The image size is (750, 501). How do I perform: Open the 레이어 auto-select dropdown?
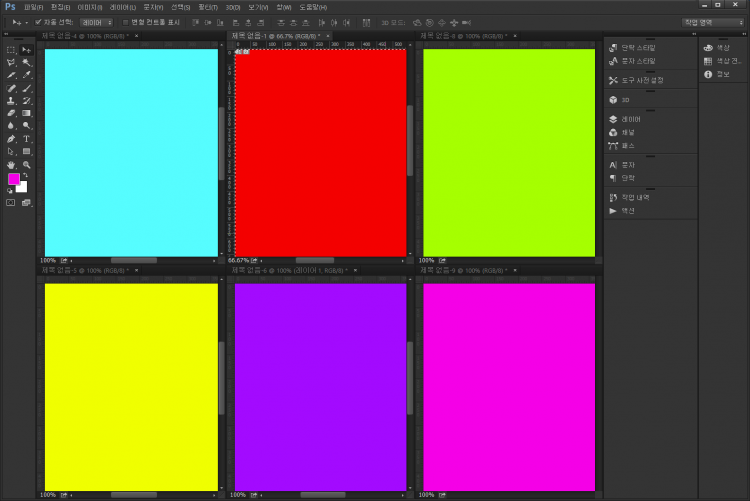point(96,21)
